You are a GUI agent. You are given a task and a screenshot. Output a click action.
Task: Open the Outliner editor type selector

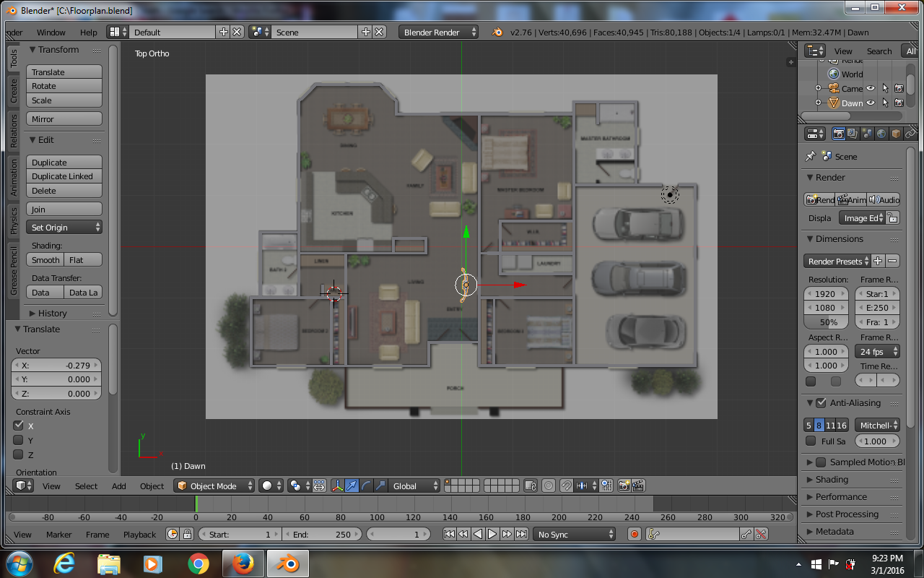pyautogui.click(x=816, y=51)
